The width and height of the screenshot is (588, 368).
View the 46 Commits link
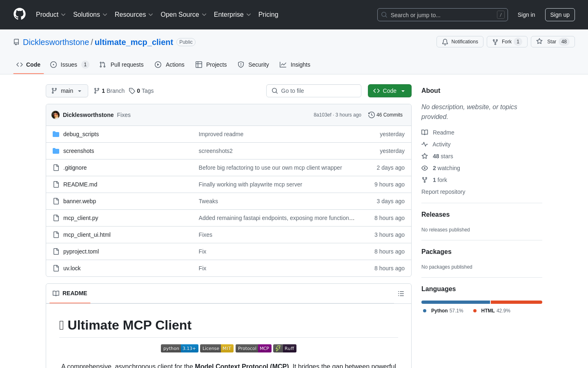[385, 115]
